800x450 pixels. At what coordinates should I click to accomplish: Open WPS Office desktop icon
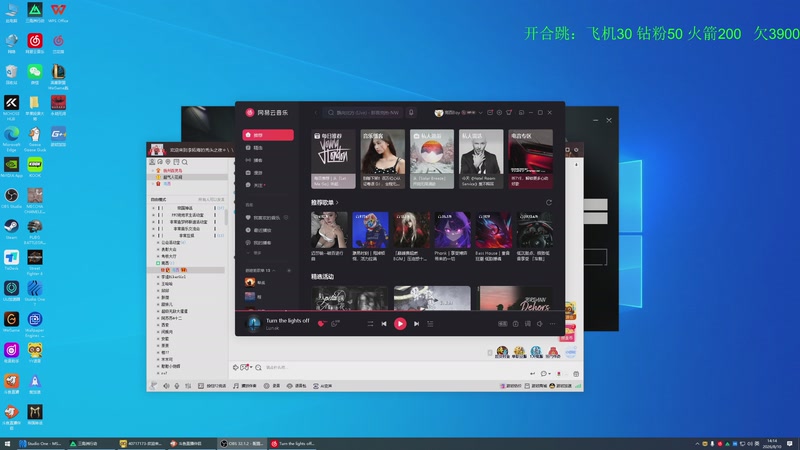(58, 13)
